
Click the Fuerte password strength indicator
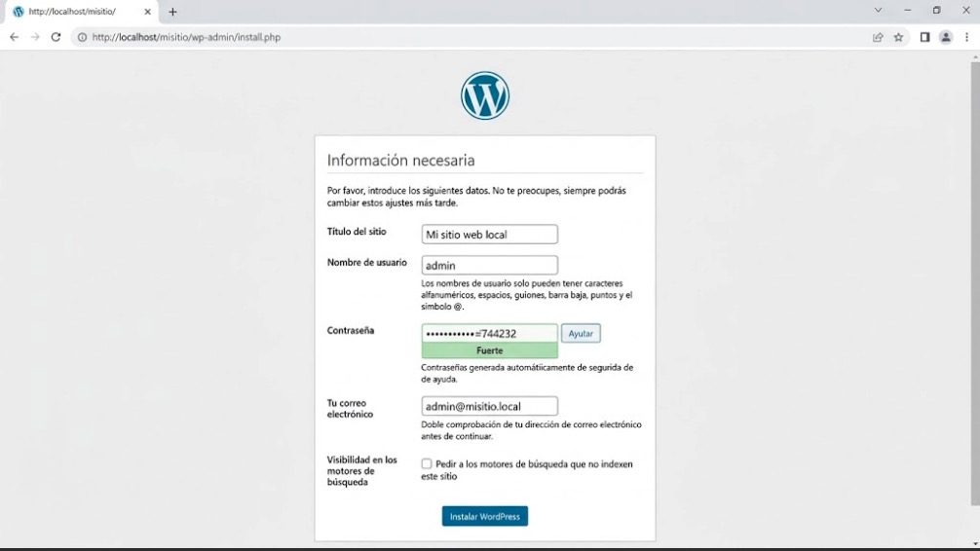[489, 350]
